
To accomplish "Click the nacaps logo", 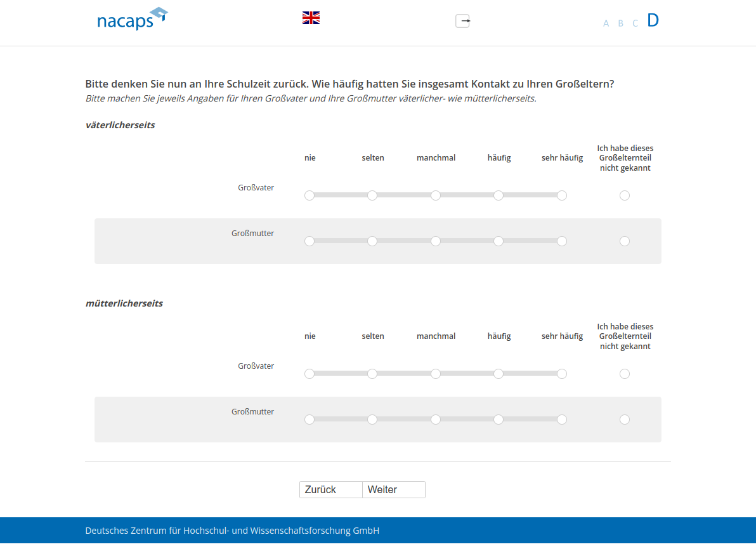I will 132,19.
